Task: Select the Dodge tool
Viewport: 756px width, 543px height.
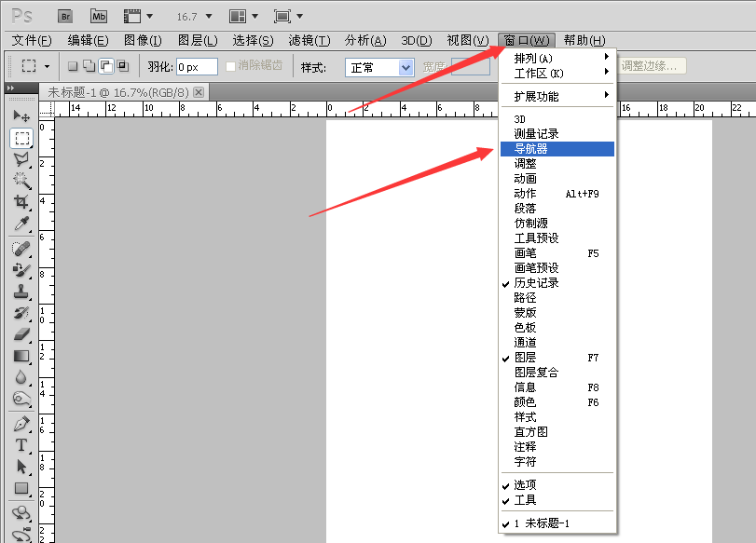Action: [x=21, y=399]
